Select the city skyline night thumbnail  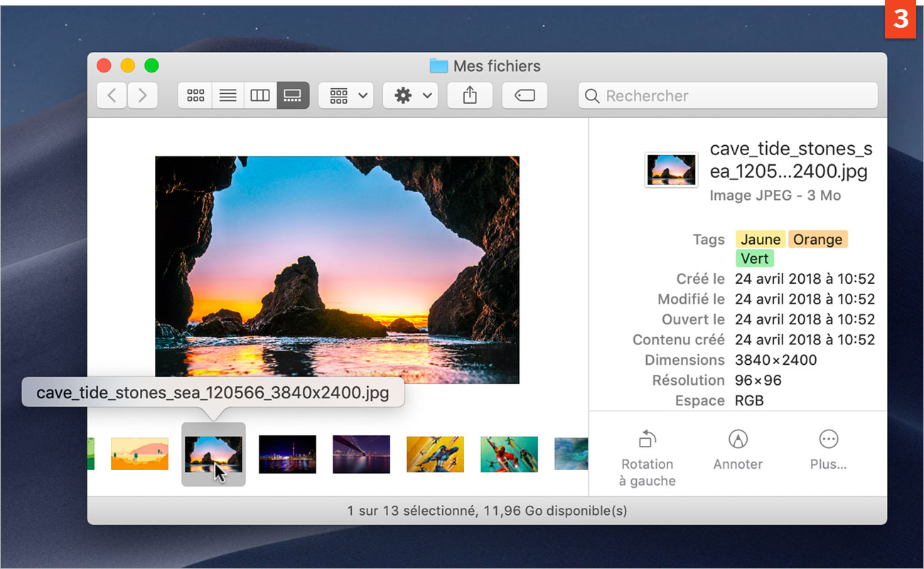tap(287, 454)
